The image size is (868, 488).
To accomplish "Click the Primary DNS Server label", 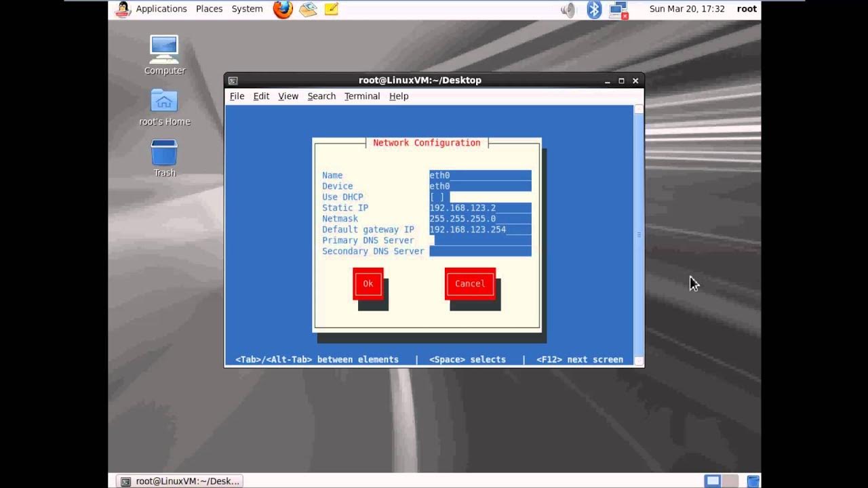I will pos(368,241).
